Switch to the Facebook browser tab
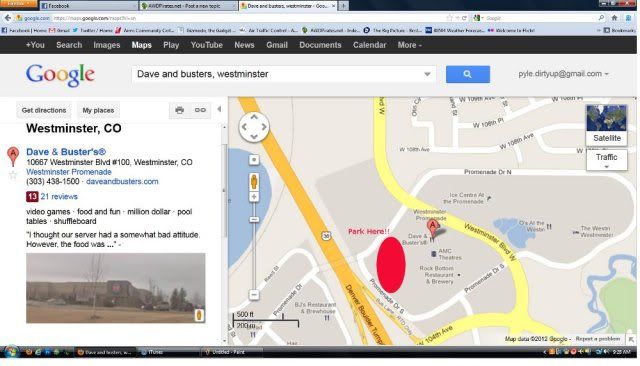Image resolution: width=640 pixels, height=366 pixels. 88,6
